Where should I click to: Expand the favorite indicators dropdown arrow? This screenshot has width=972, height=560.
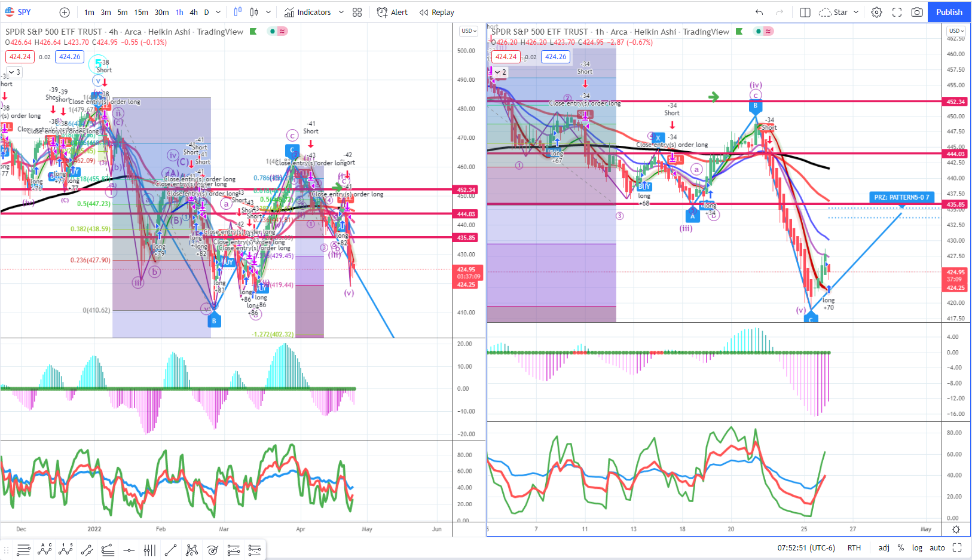341,12
